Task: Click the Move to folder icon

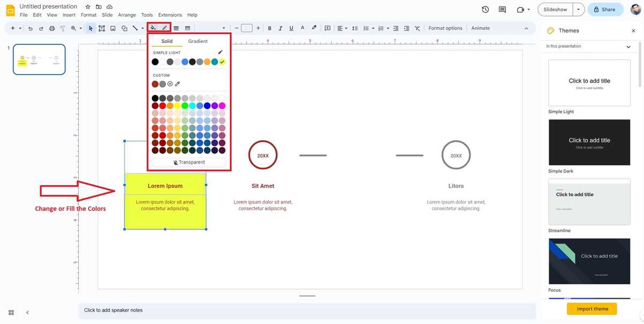Action: pos(99,6)
